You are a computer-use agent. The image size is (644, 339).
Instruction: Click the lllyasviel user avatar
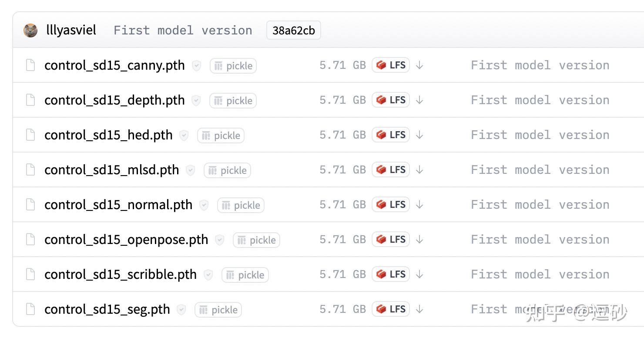pyautogui.click(x=30, y=31)
